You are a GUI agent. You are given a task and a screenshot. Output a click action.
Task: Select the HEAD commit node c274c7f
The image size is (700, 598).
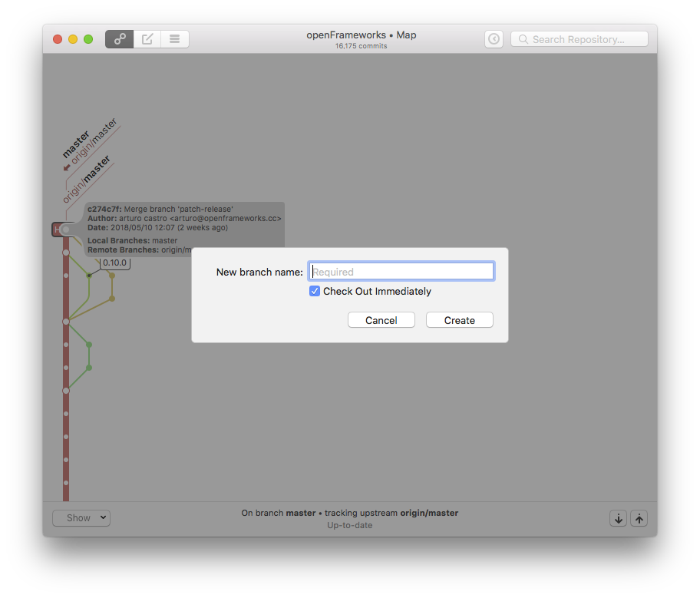[66, 230]
